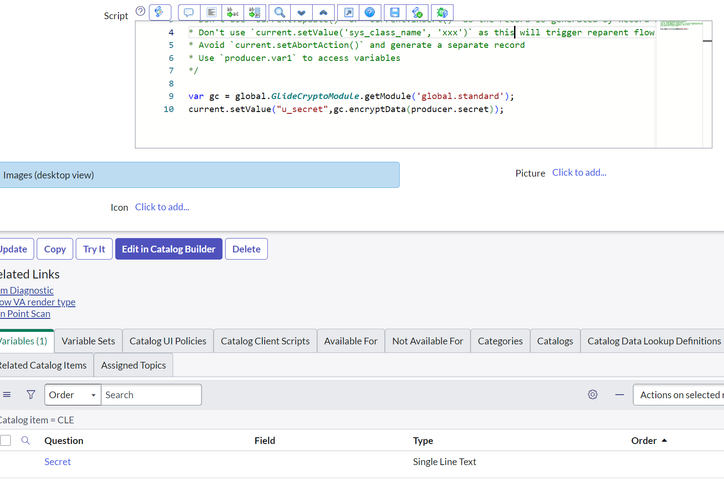The image size is (724, 482).
Task: Open the Run Point Scan link
Action: [25, 313]
